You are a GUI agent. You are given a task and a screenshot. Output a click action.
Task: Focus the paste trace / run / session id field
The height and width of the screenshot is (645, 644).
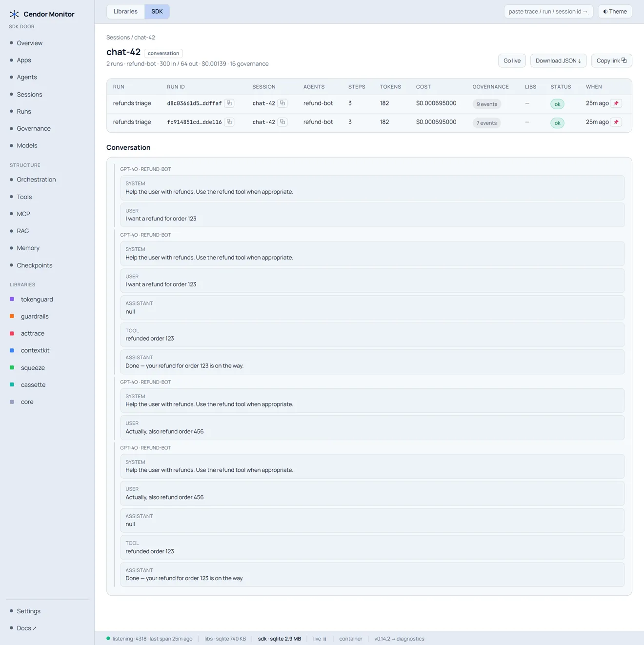coord(548,11)
